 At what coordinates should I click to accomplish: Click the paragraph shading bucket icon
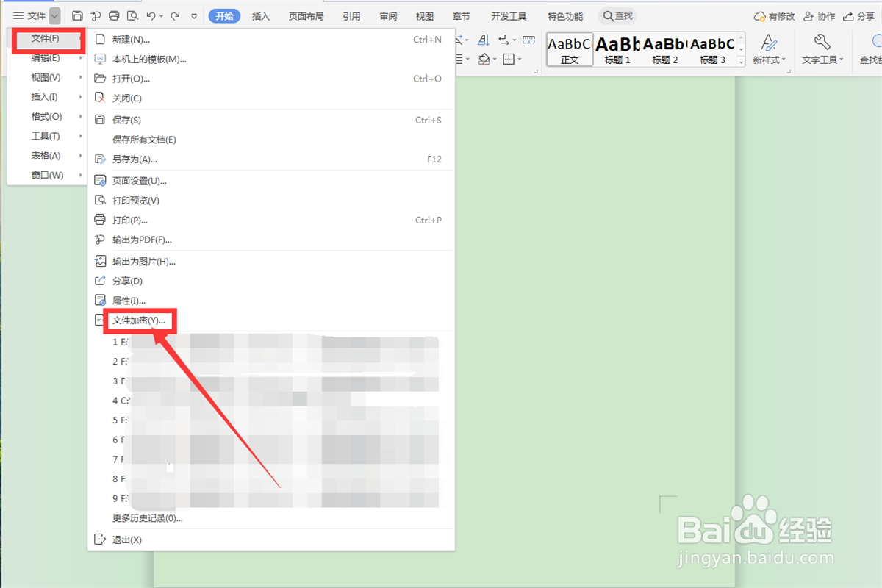point(484,59)
